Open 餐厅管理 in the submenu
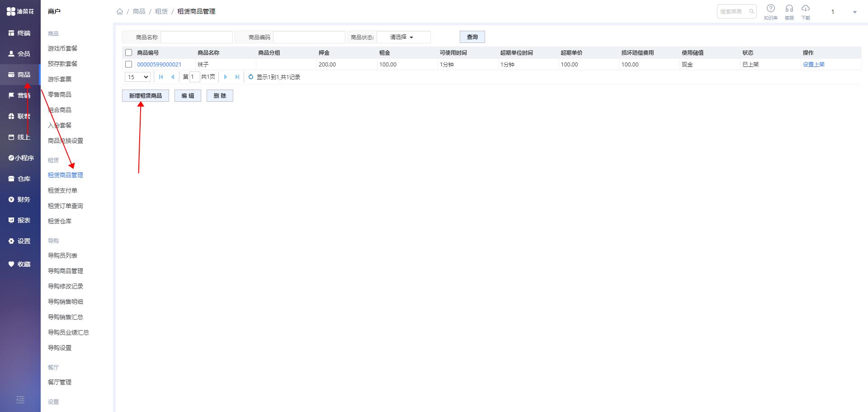The width and height of the screenshot is (868, 412). pyautogui.click(x=60, y=382)
